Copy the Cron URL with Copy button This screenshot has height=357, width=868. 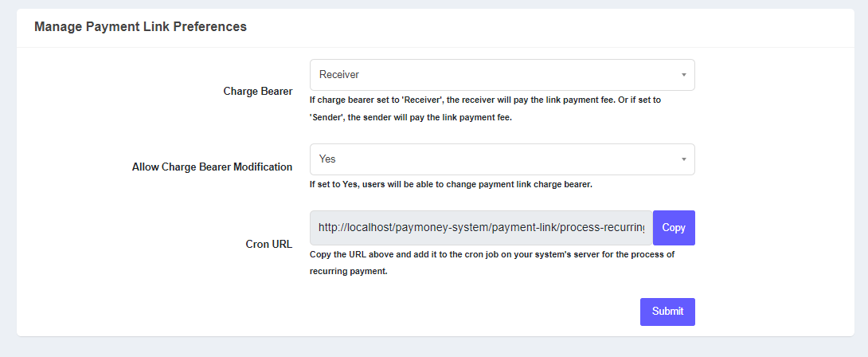(x=674, y=228)
